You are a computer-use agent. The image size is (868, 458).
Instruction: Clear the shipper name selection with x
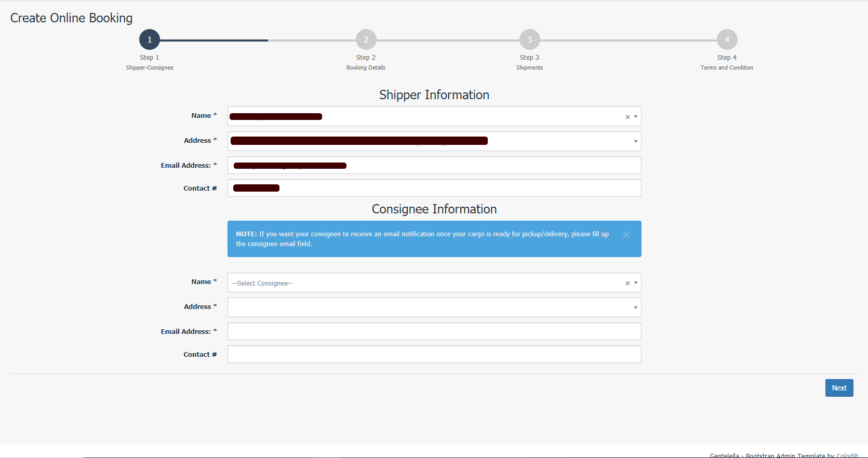tap(627, 117)
